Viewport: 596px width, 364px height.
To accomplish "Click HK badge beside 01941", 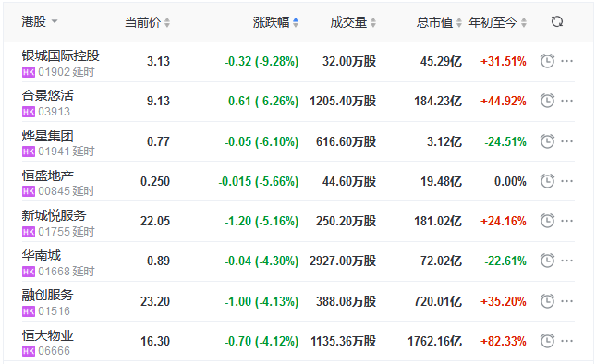I will tap(29, 152).
